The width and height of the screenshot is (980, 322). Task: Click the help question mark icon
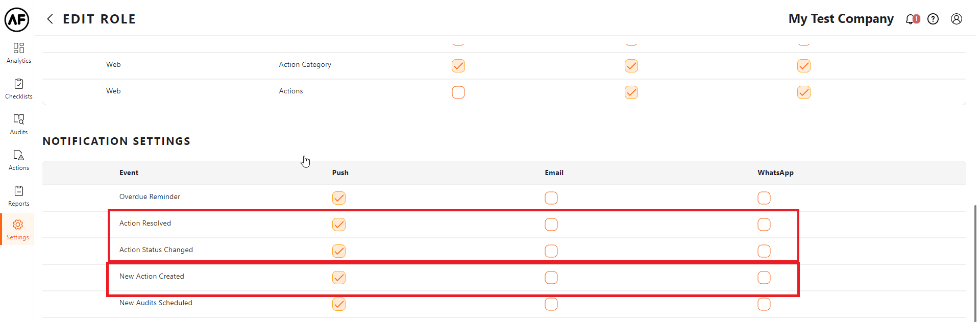933,19
